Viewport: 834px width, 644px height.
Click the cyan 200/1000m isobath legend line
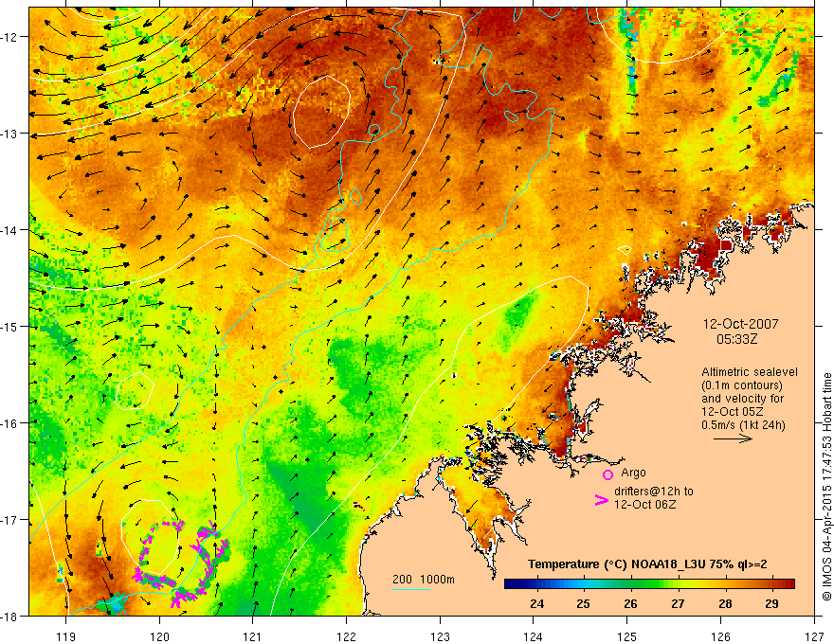(411, 589)
